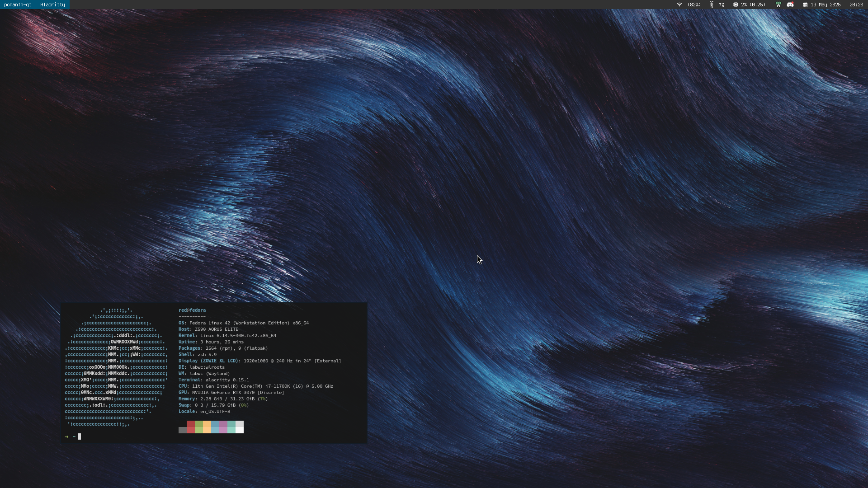The width and height of the screenshot is (868, 488).
Task: Open the green scissors screenshot tray icon
Action: tap(778, 5)
